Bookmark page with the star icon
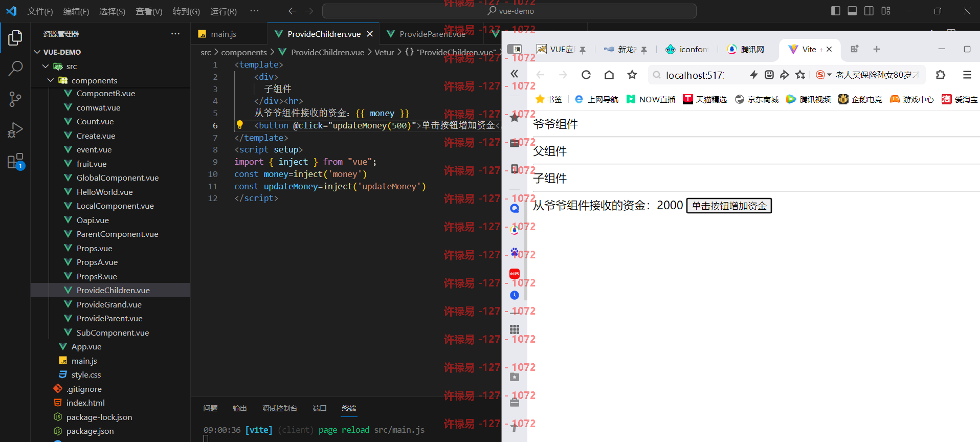Viewport: 980px width, 442px height. (632, 75)
